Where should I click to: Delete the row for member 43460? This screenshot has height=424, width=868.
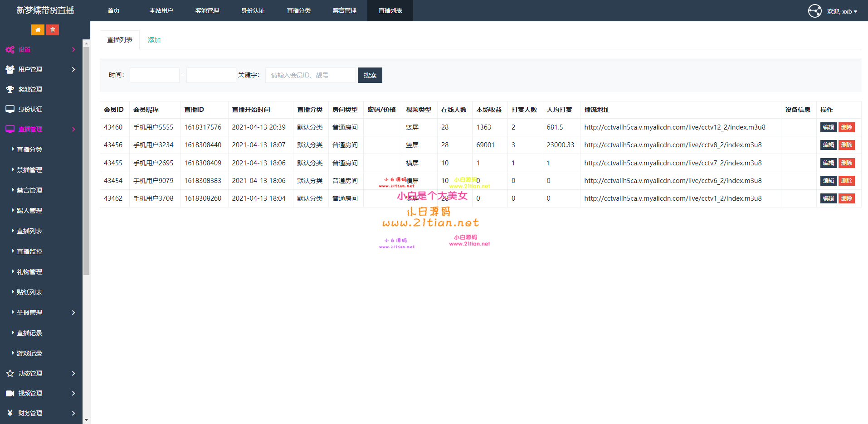846,127
